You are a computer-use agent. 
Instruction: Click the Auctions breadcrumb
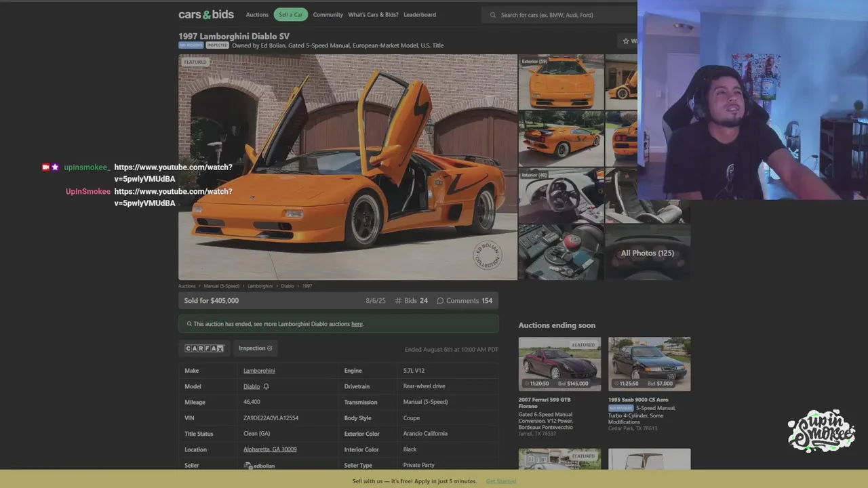pos(187,286)
